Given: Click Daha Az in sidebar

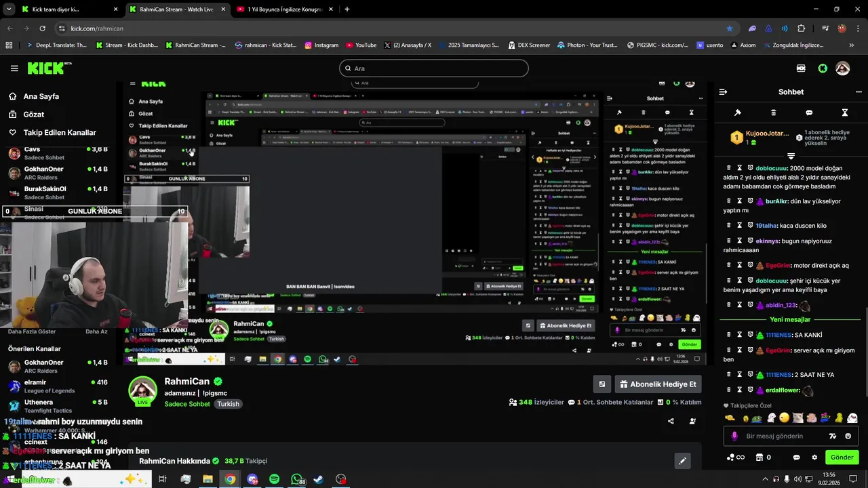Looking at the screenshot, I should 96,331.
